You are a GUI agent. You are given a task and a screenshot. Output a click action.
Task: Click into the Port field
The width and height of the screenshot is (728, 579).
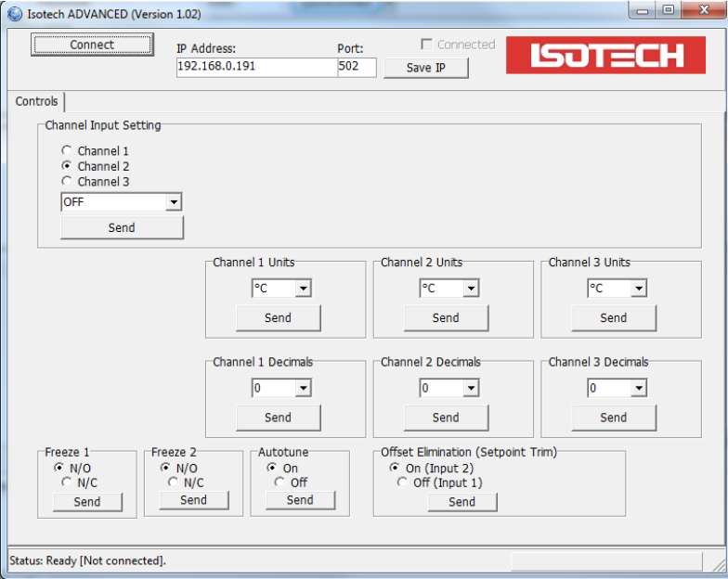point(357,67)
